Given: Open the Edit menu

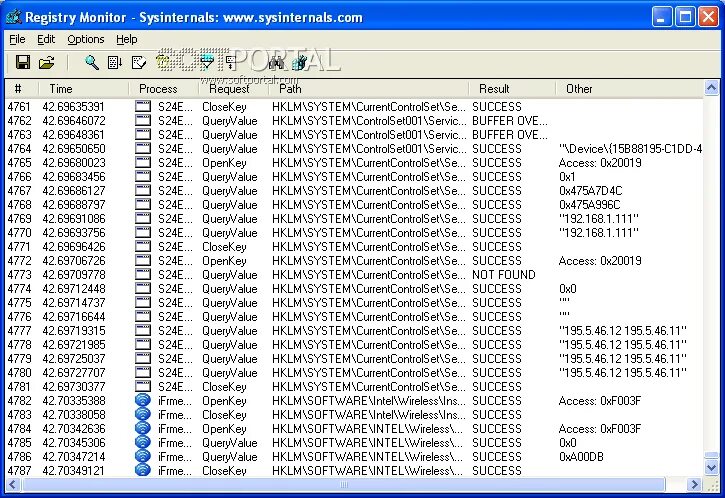Looking at the screenshot, I should coord(46,39).
